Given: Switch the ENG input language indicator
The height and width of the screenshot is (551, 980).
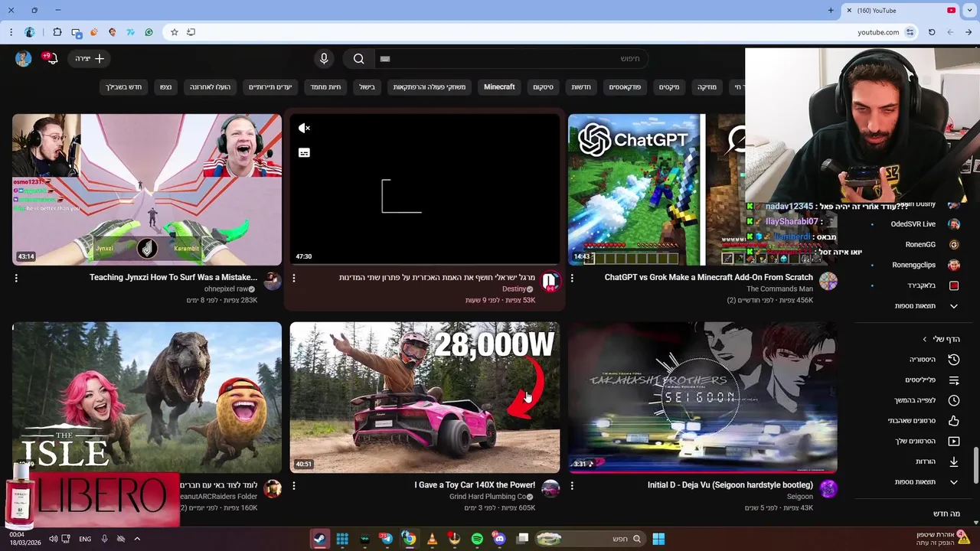Looking at the screenshot, I should pyautogui.click(x=85, y=539).
